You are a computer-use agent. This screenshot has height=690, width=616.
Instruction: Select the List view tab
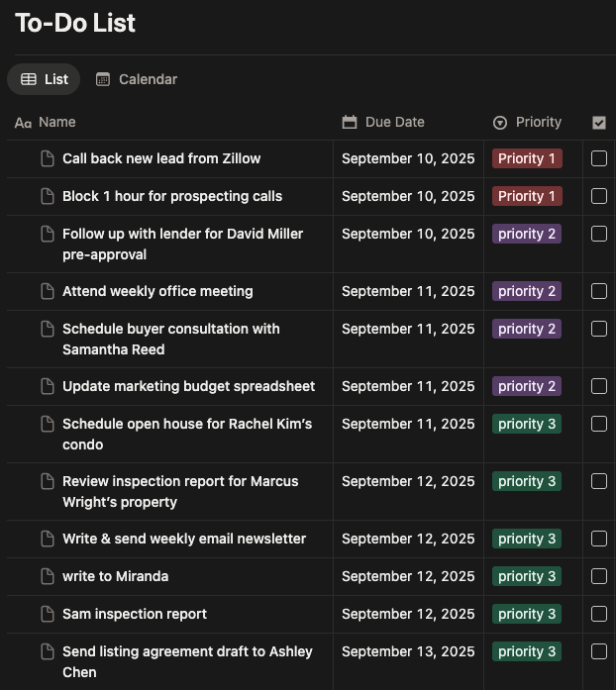45,79
